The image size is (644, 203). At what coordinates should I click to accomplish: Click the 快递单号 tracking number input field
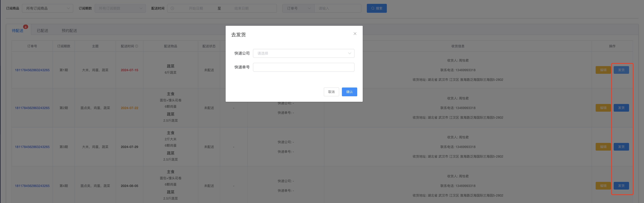coord(303,67)
